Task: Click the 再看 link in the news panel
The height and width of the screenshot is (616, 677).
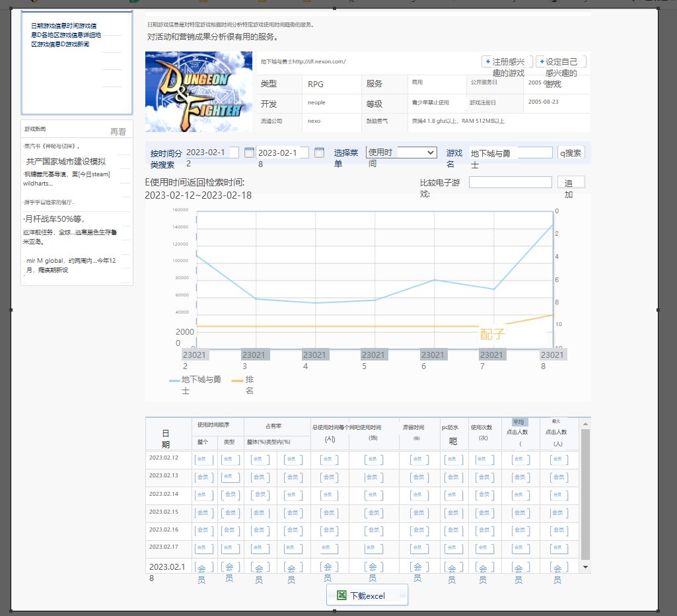Action: coord(118,131)
